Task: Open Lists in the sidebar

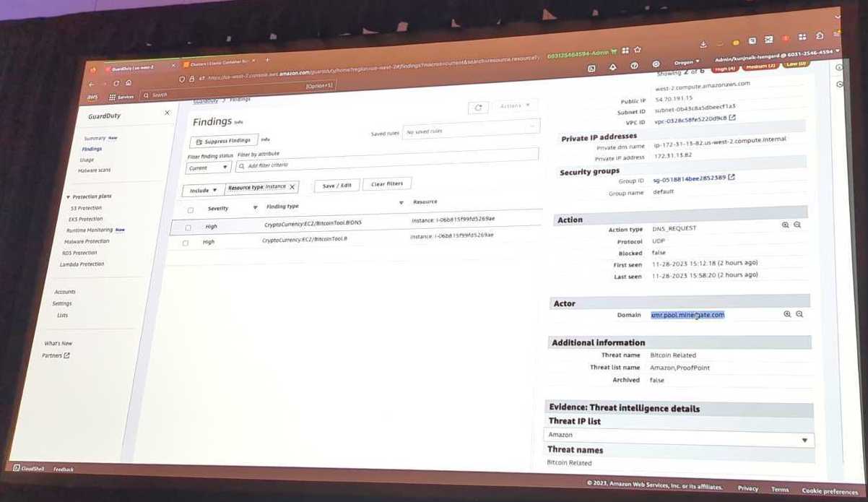Action: (x=63, y=316)
